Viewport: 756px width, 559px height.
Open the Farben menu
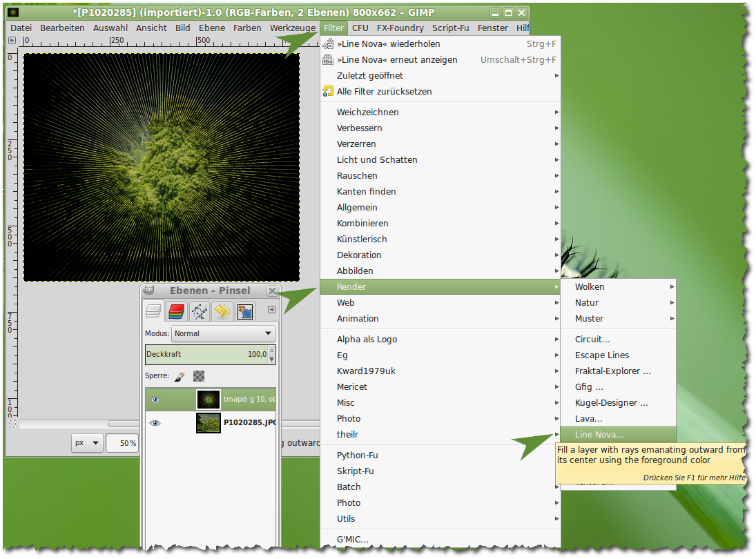pyautogui.click(x=247, y=28)
